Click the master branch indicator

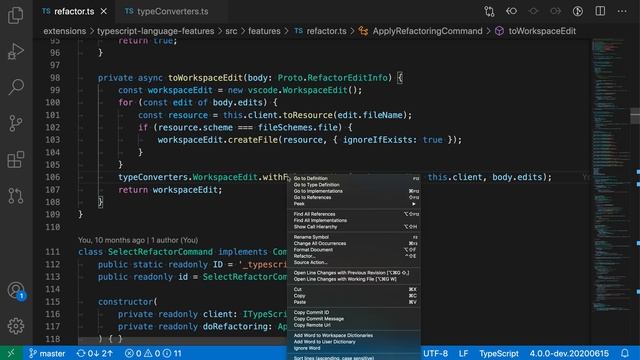click(47, 353)
